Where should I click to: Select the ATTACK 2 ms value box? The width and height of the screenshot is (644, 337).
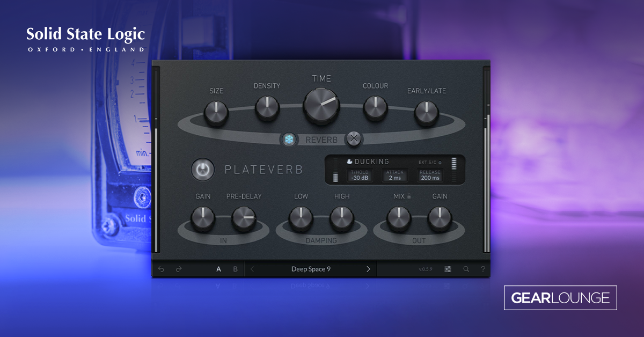(x=394, y=175)
